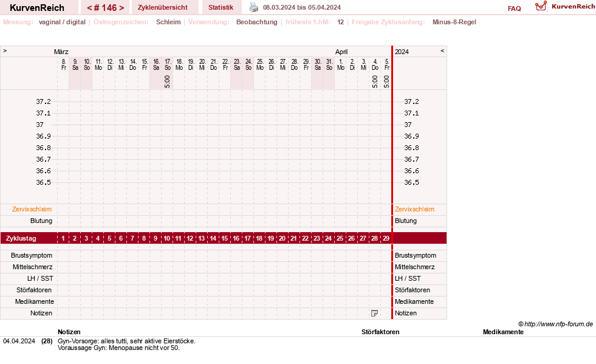The width and height of the screenshot is (596, 364).
Task: Click the printer icon
Action: tap(254, 7)
